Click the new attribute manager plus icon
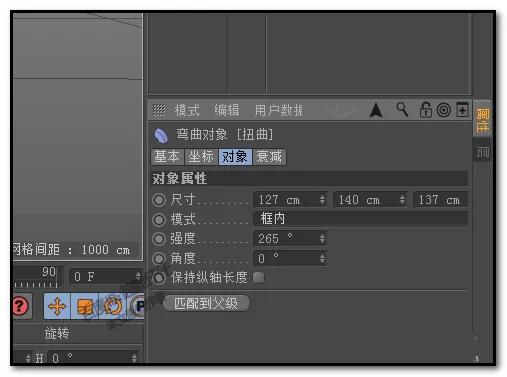This screenshot has height=377, width=507. point(462,110)
